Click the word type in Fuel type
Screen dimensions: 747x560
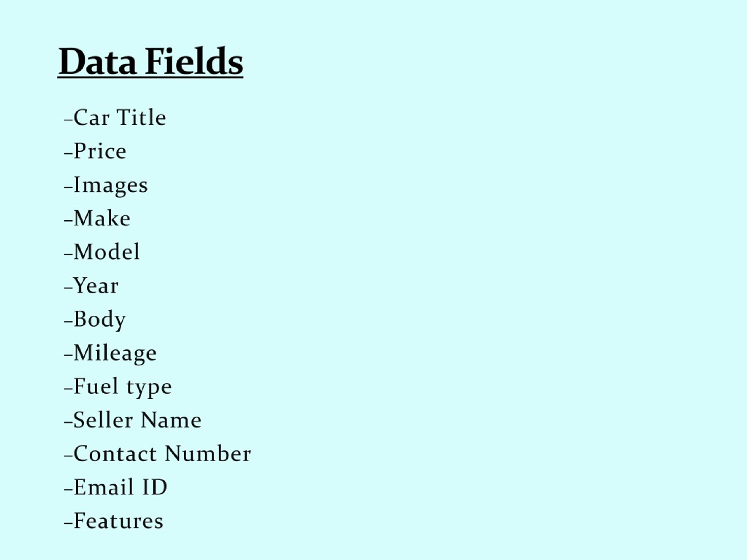[x=149, y=388]
